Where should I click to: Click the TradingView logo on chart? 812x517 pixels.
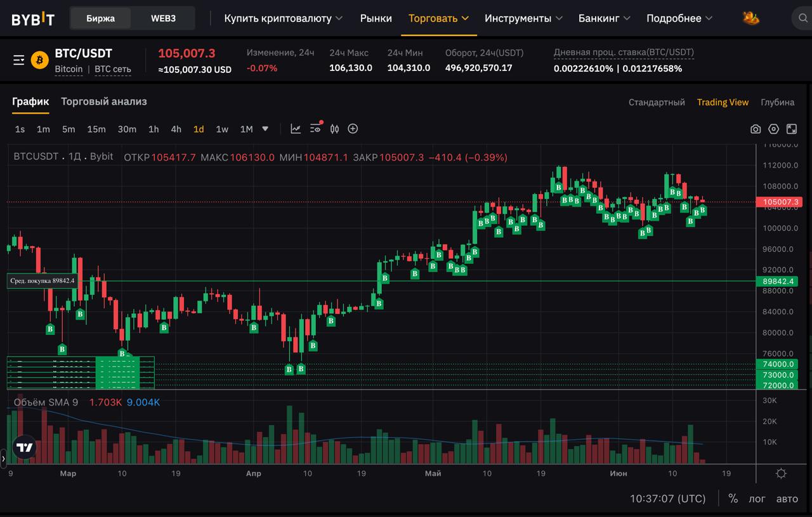(25, 447)
